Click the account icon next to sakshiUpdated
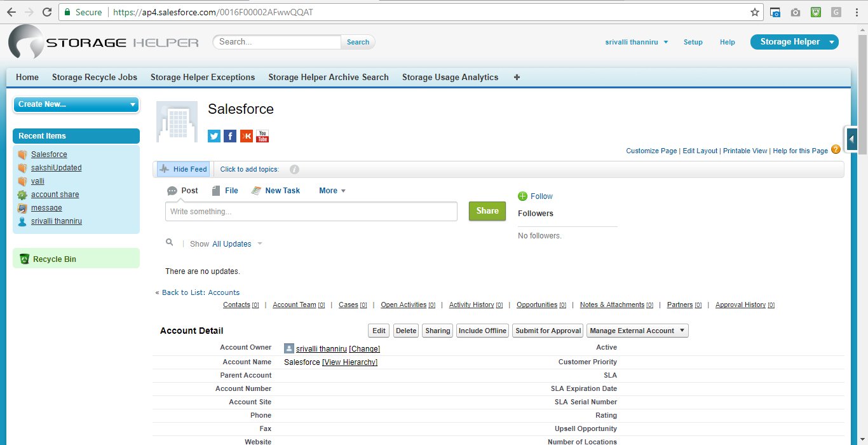Viewport: 868px width, 445px height. (x=23, y=168)
